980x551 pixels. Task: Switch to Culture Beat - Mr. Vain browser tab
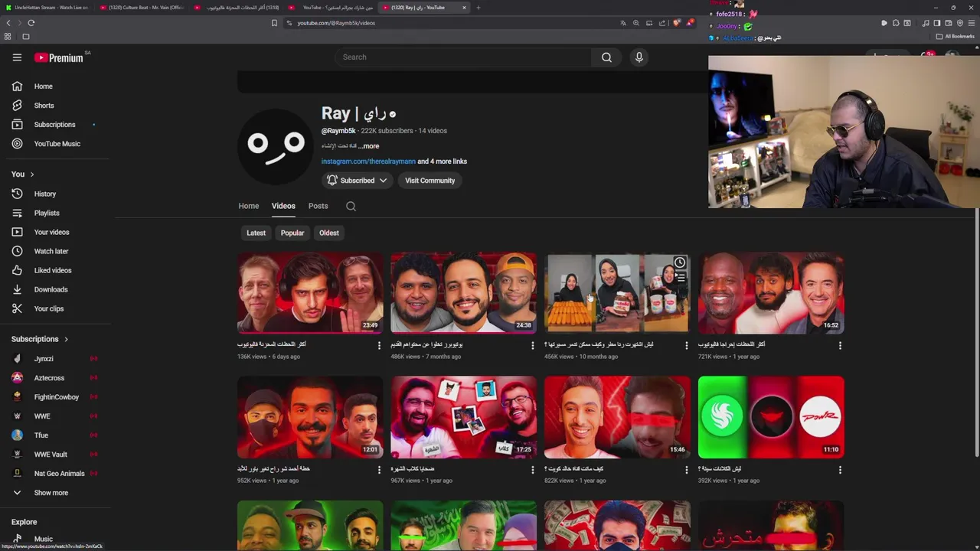click(x=142, y=8)
